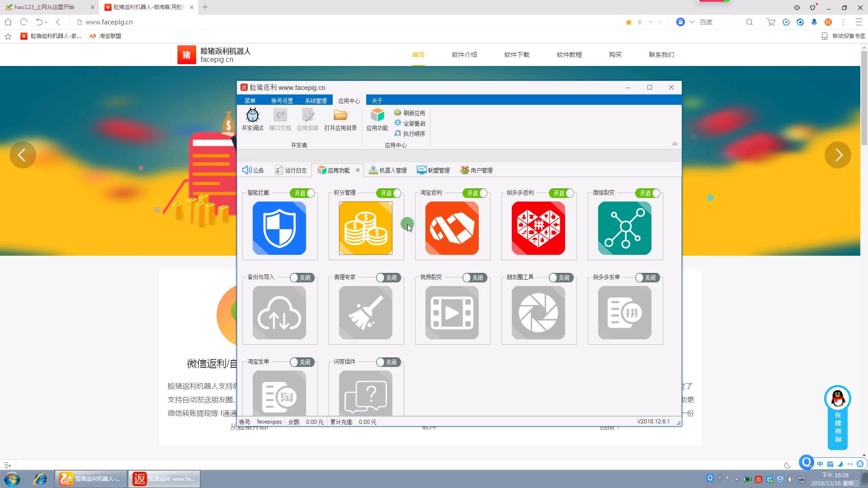Switch to the 机器人管理 tab

pyautogui.click(x=388, y=170)
